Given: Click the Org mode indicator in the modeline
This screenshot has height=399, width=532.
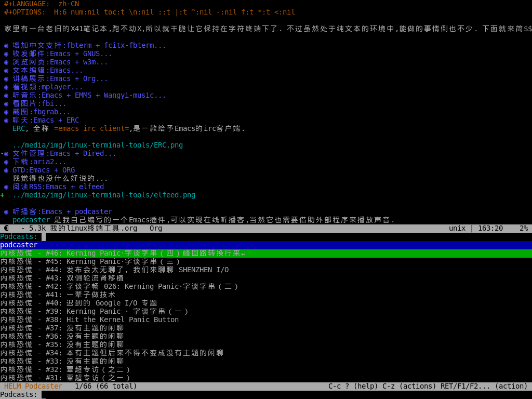Looking at the screenshot, I should [x=156, y=228].
